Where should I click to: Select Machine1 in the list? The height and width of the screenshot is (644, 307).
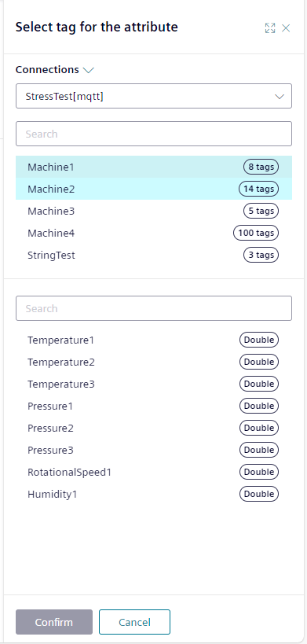point(154,167)
